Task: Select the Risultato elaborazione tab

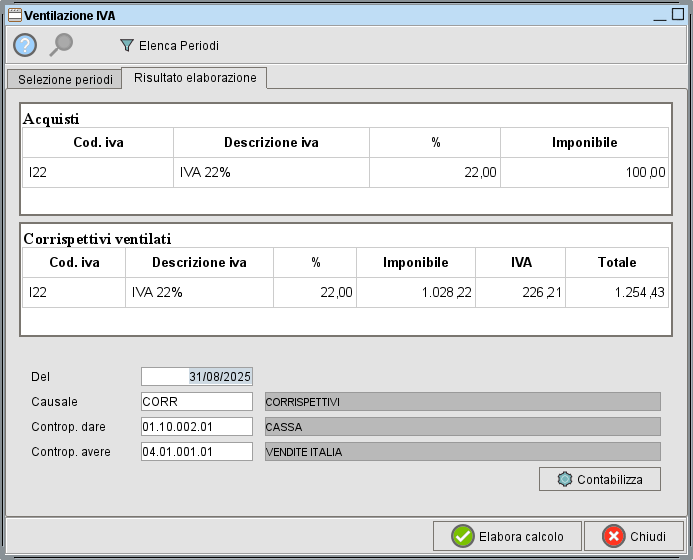Action: pos(194,78)
